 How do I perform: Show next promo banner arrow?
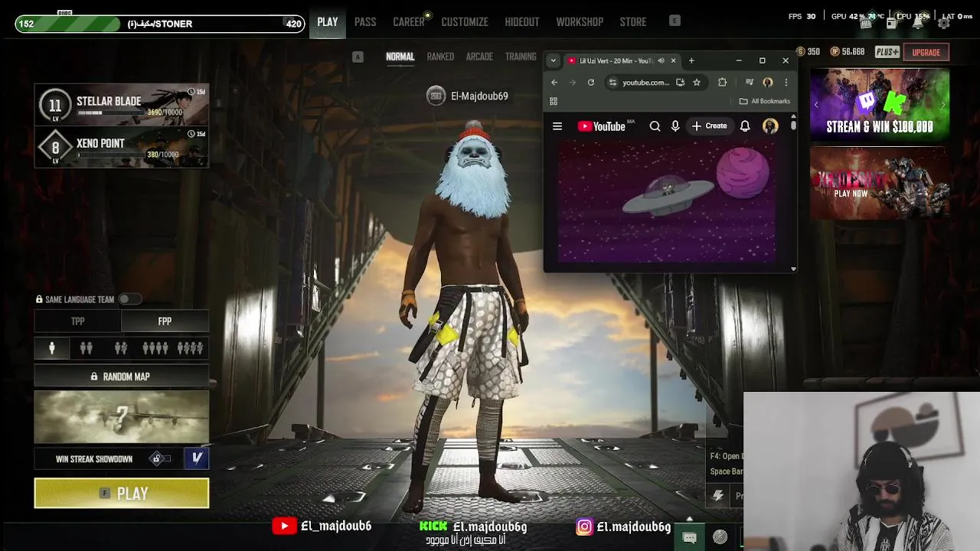(943, 105)
